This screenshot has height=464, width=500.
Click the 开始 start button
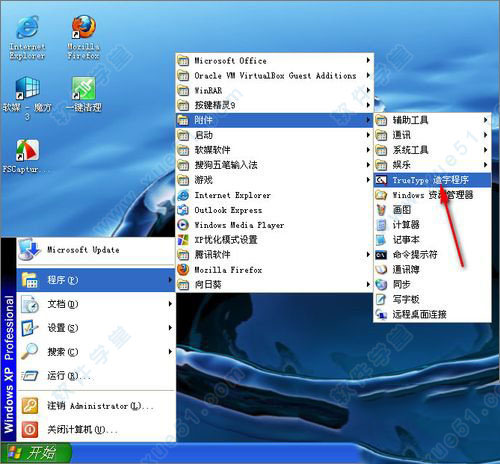36,453
